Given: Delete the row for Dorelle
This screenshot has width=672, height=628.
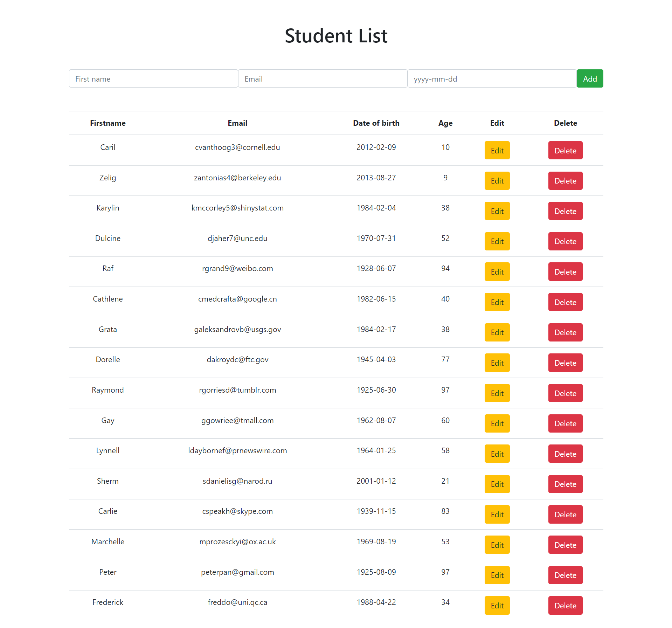Looking at the screenshot, I should point(565,363).
